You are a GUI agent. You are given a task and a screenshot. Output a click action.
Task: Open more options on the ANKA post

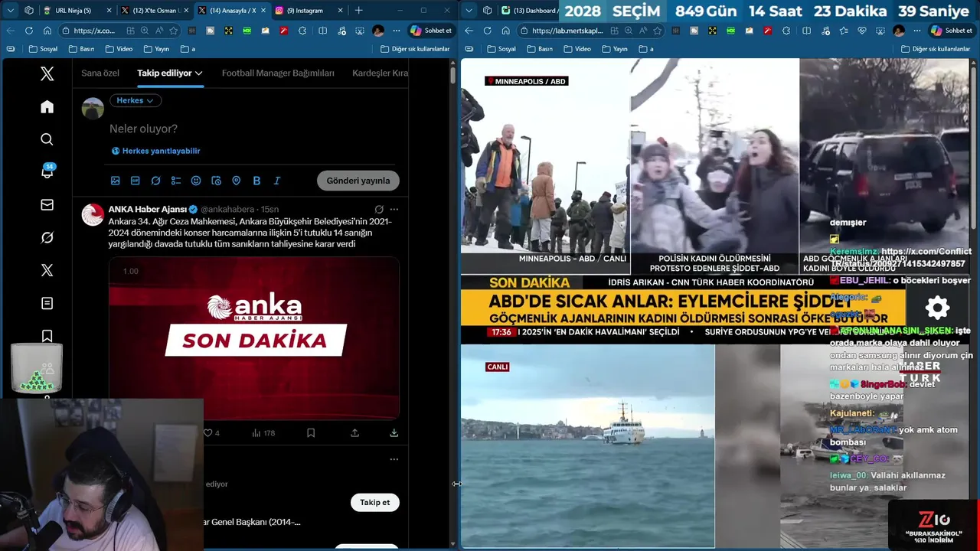[x=394, y=209]
